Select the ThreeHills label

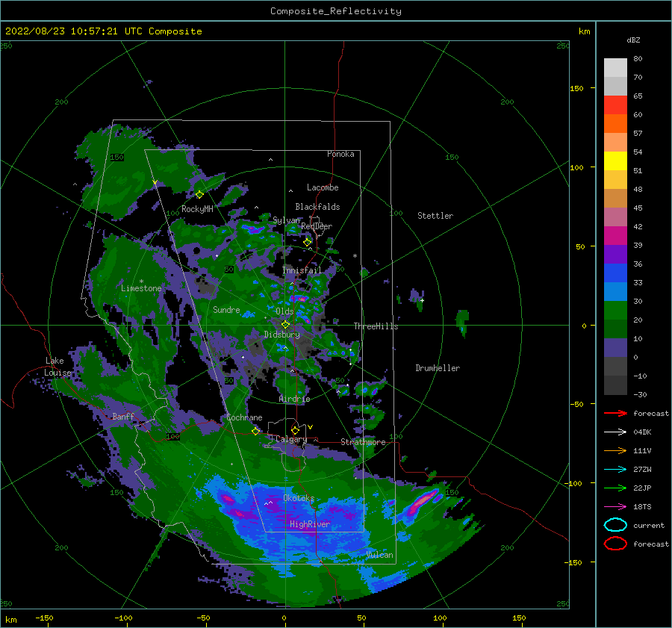click(x=376, y=326)
